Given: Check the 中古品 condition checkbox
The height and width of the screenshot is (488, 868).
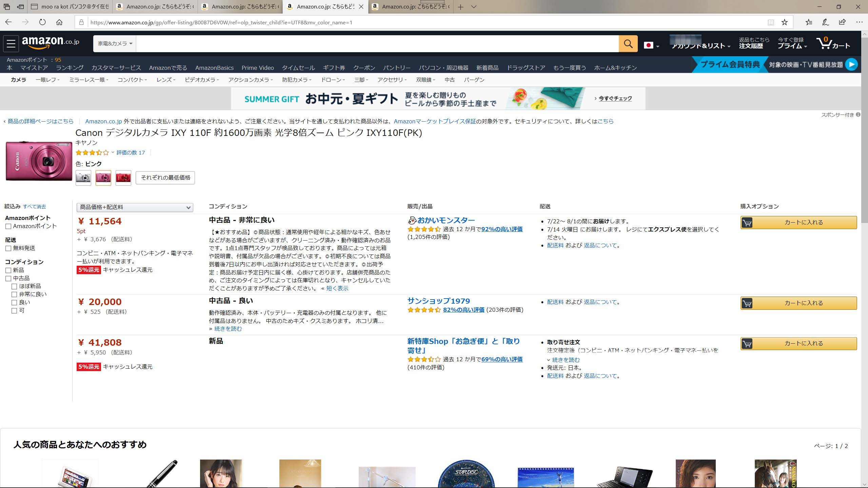Looking at the screenshot, I should click(x=8, y=279).
